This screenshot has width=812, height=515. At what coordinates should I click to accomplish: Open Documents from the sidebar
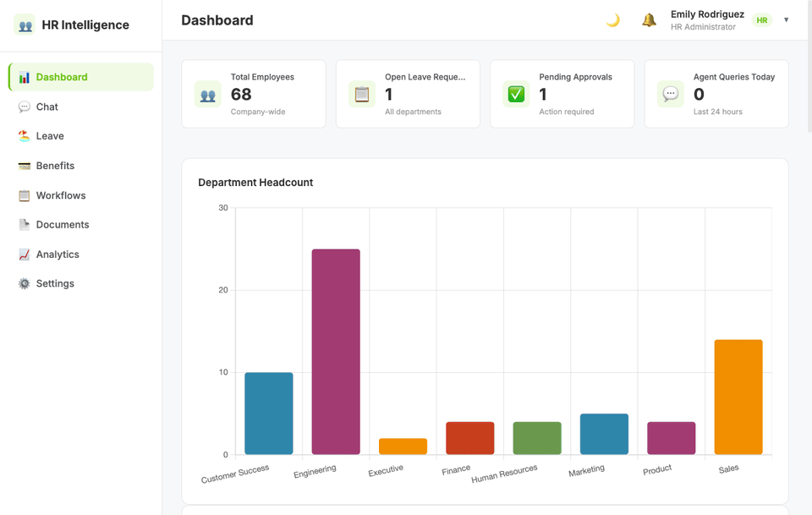click(x=81, y=225)
